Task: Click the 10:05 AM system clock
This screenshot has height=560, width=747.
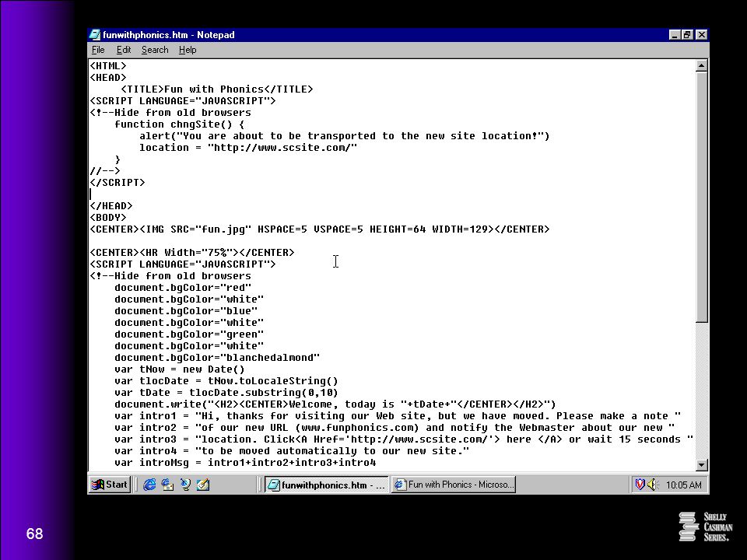Action: tap(683, 485)
